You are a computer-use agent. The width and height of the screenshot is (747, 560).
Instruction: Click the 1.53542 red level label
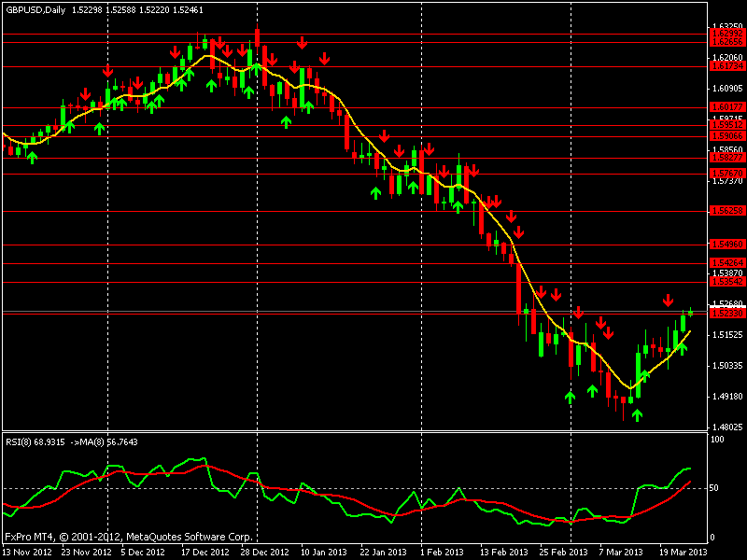(x=727, y=282)
